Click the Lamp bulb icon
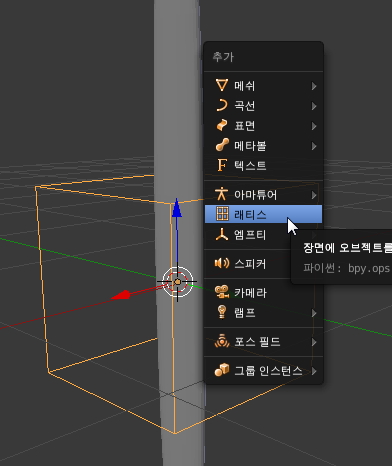392x466 pixels. coord(222,312)
